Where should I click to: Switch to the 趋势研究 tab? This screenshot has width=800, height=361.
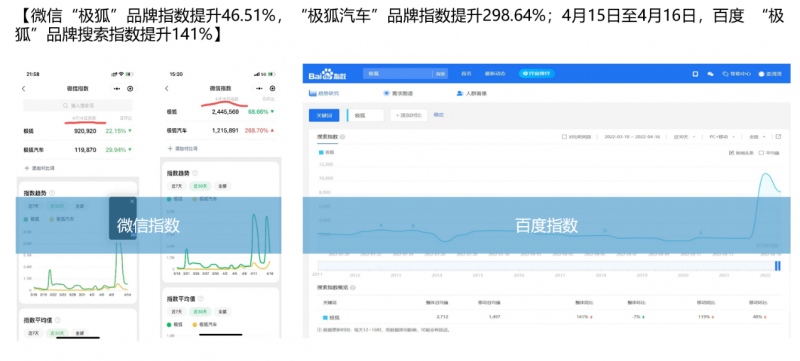pos(324,93)
